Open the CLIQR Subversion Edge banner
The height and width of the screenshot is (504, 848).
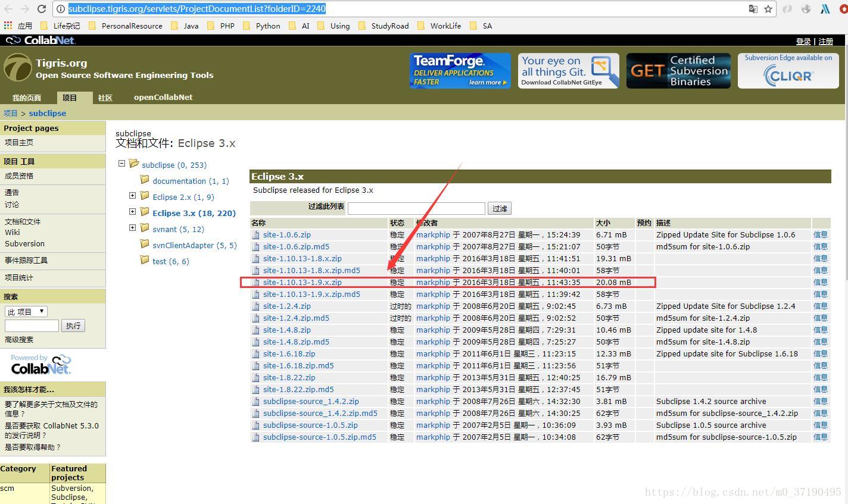(x=788, y=71)
